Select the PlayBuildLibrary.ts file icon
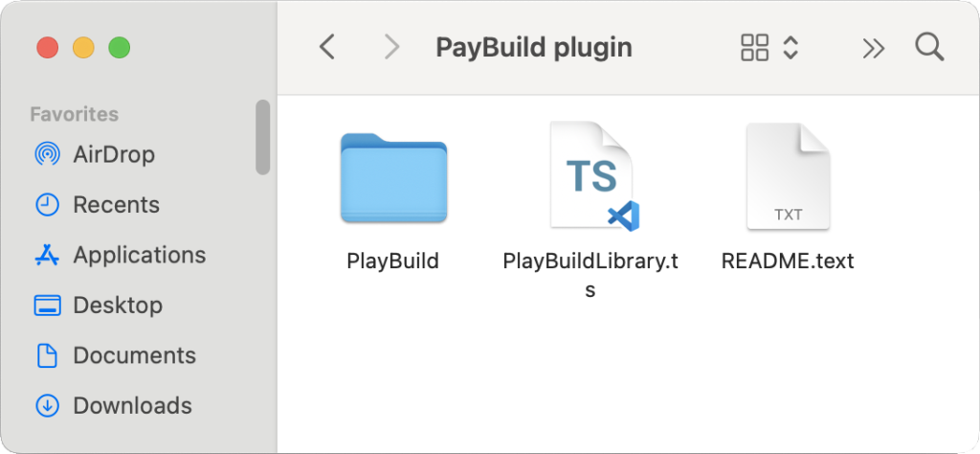Screen dimensions: 980x454 592,176
